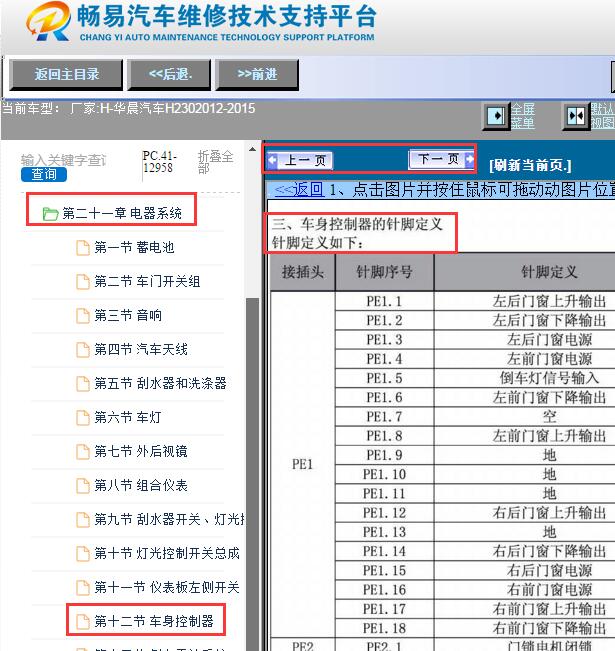
Task: Open 第二节 车门开关组 section
Action: click(147, 281)
